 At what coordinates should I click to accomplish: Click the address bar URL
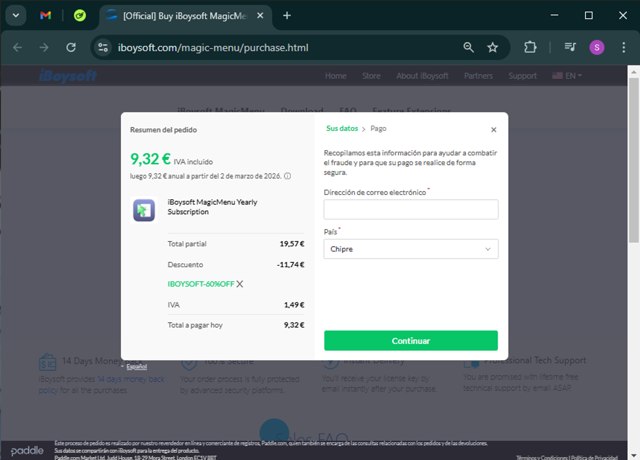coord(213,48)
